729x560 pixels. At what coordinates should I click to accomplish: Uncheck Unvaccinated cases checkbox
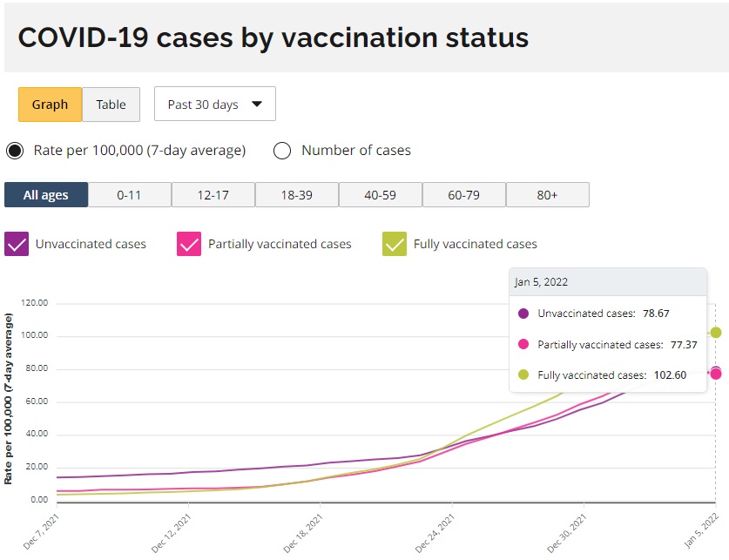(x=17, y=245)
